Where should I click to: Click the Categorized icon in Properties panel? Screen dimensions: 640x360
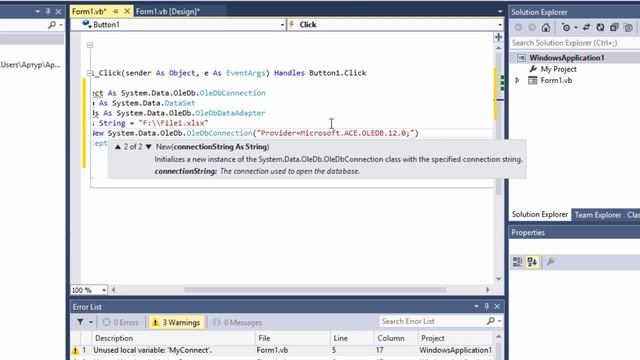(518, 262)
